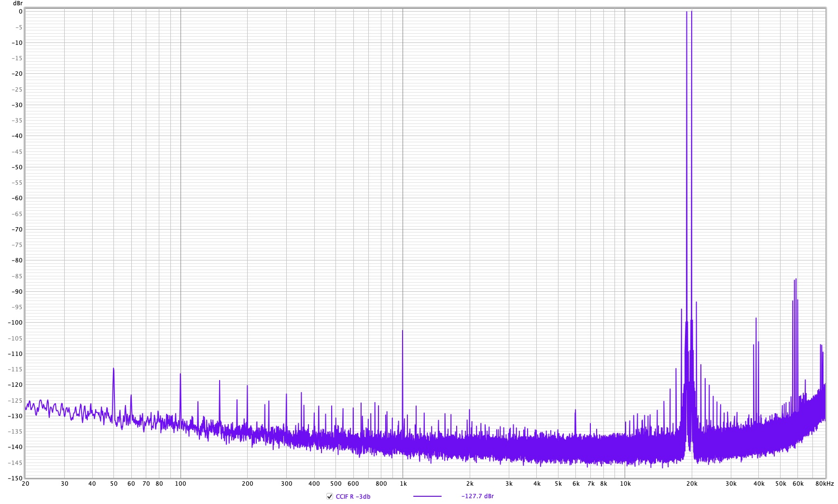
Task: Toggle the CCIF R -3db trace checkbox
Action: (x=330, y=496)
